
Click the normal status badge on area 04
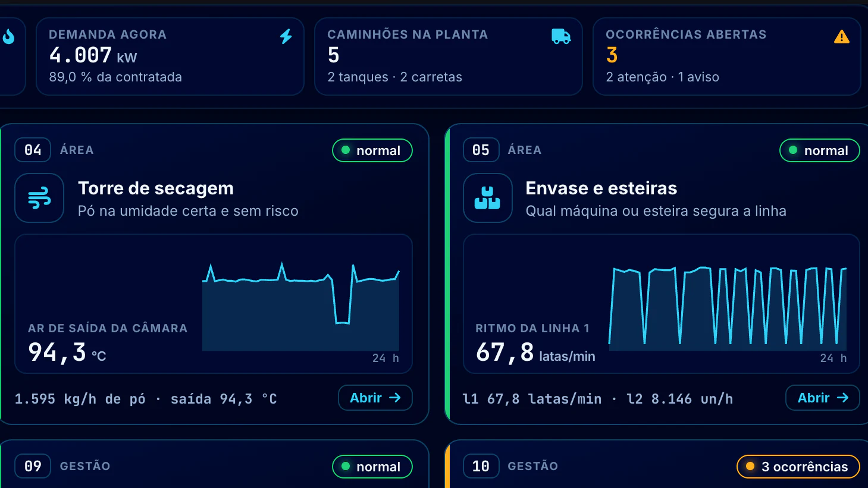pyautogui.click(x=372, y=150)
